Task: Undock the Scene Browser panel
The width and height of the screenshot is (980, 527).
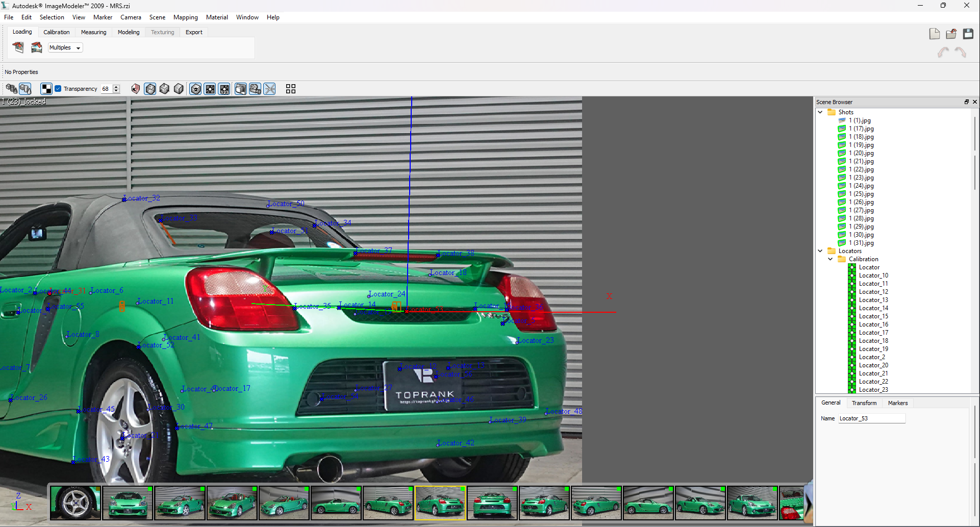Action: tap(966, 102)
